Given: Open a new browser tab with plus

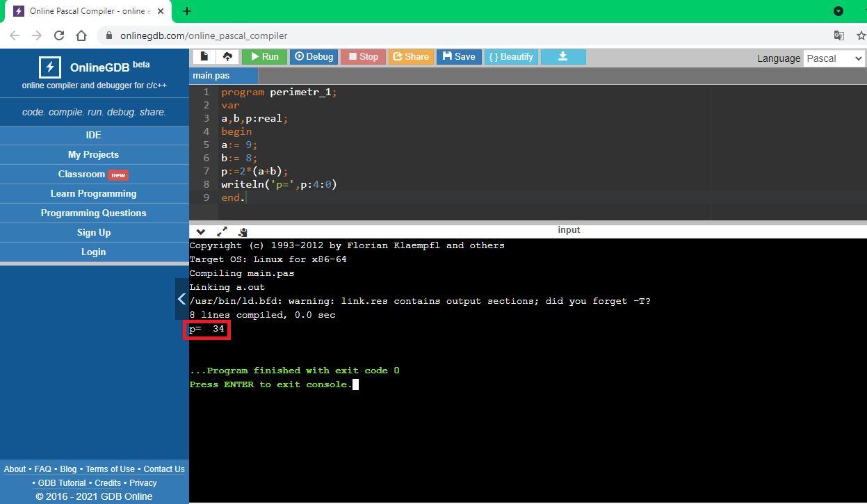Looking at the screenshot, I should click(187, 11).
